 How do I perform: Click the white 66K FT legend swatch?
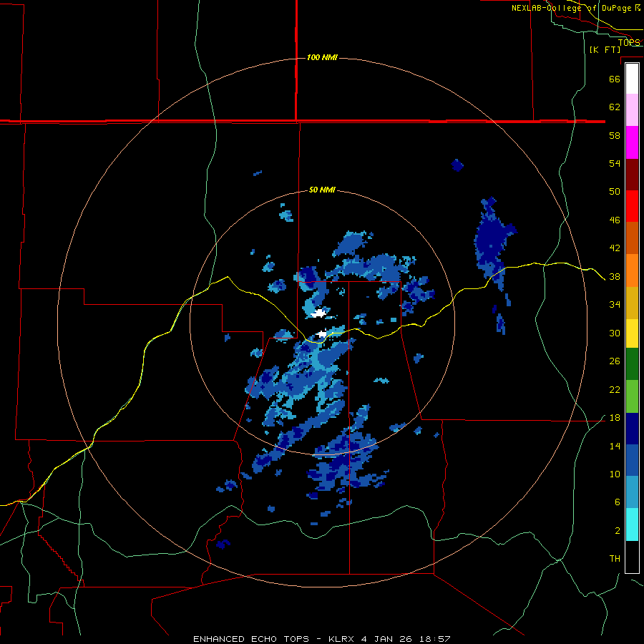point(632,79)
